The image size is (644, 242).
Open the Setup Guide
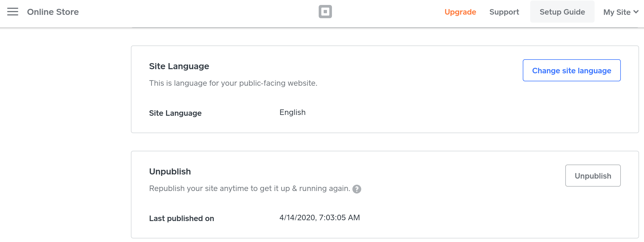pyautogui.click(x=562, y=12)
